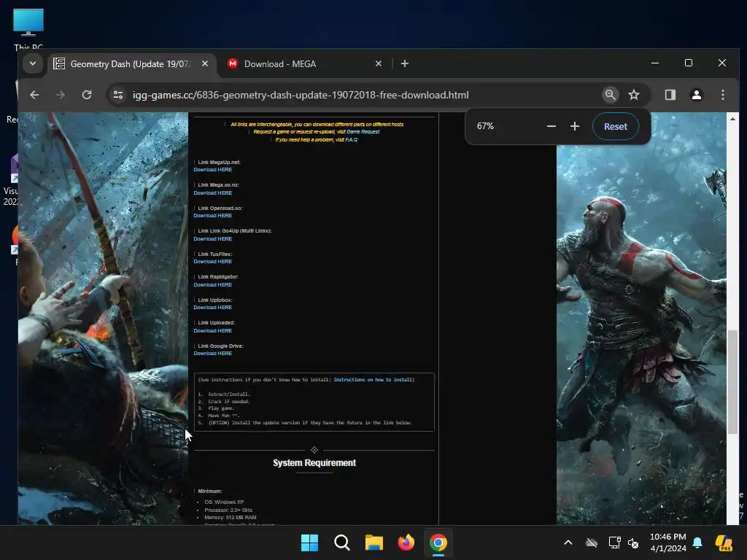
Task: Select the igg-games.cc URL in address bar
Action: point(301,95)
